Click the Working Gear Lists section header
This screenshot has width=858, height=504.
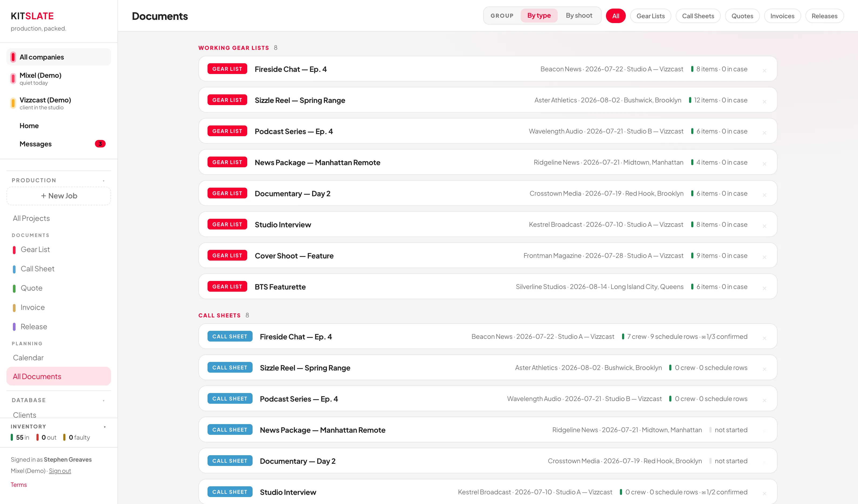point(234,48)
